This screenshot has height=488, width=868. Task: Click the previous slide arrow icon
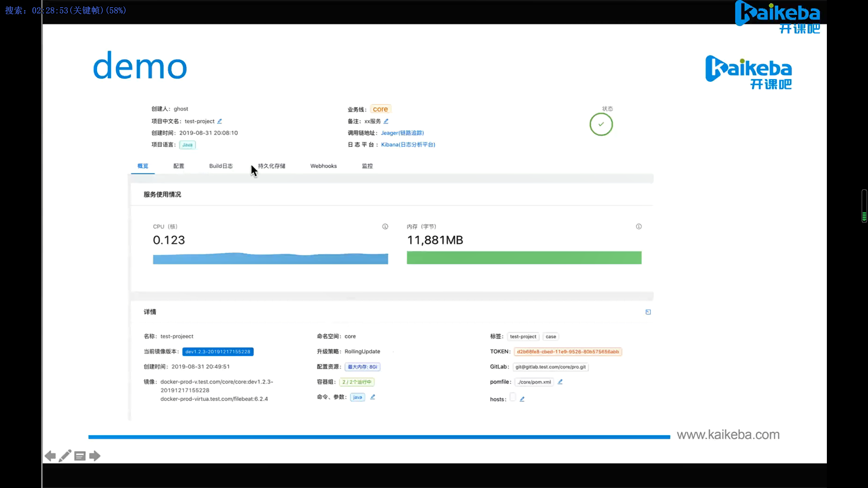(50, 456)
